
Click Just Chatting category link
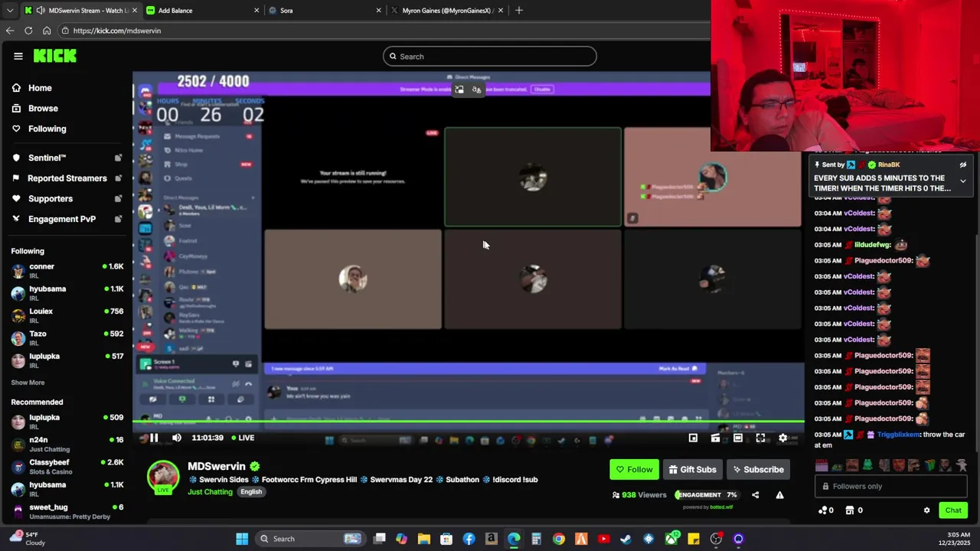(x=210, y=492)
